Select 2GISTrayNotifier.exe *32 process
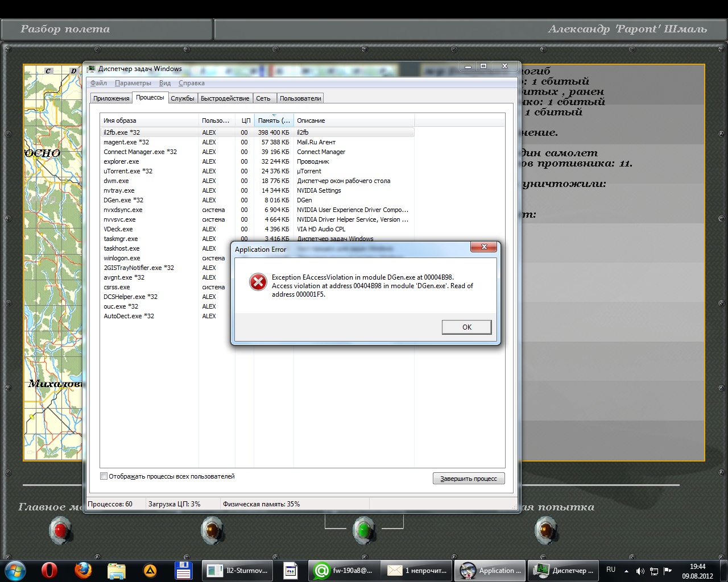Image resolution: width=728 pixels, height=582 pixels. tap(165, 268)
